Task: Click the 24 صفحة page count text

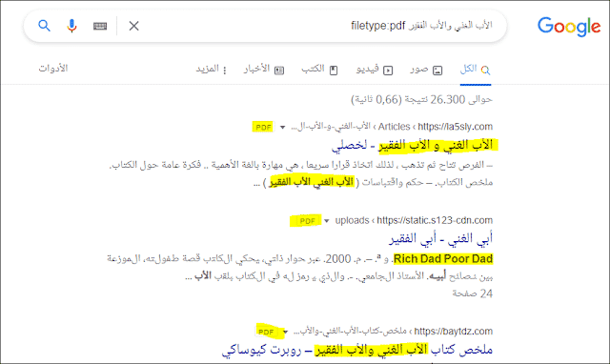Action: 473,293
